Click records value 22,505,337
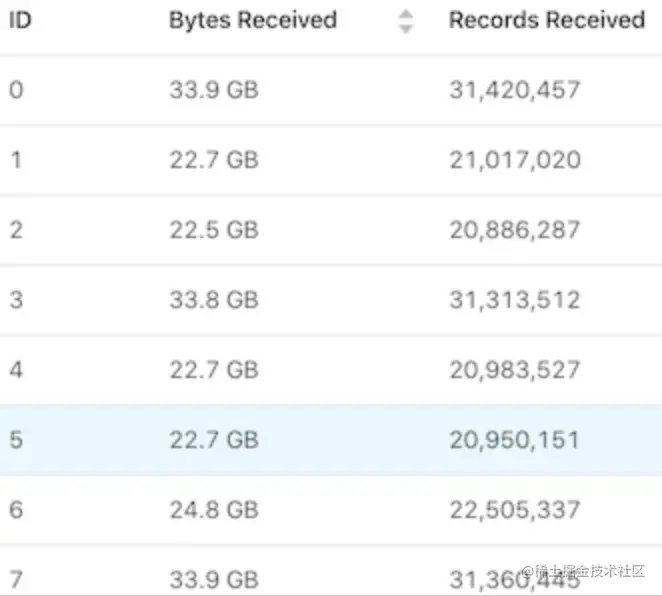662x596 pixels. [x=515, y=510]
